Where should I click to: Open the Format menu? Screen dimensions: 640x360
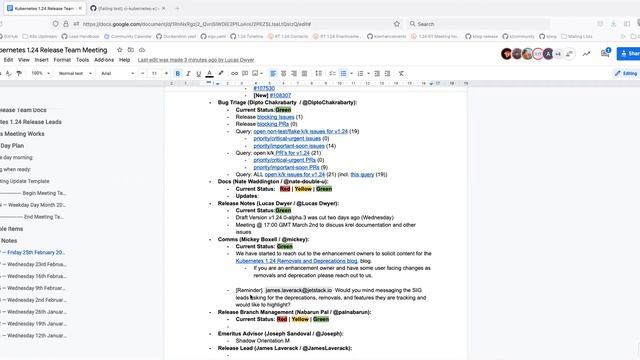62,60
